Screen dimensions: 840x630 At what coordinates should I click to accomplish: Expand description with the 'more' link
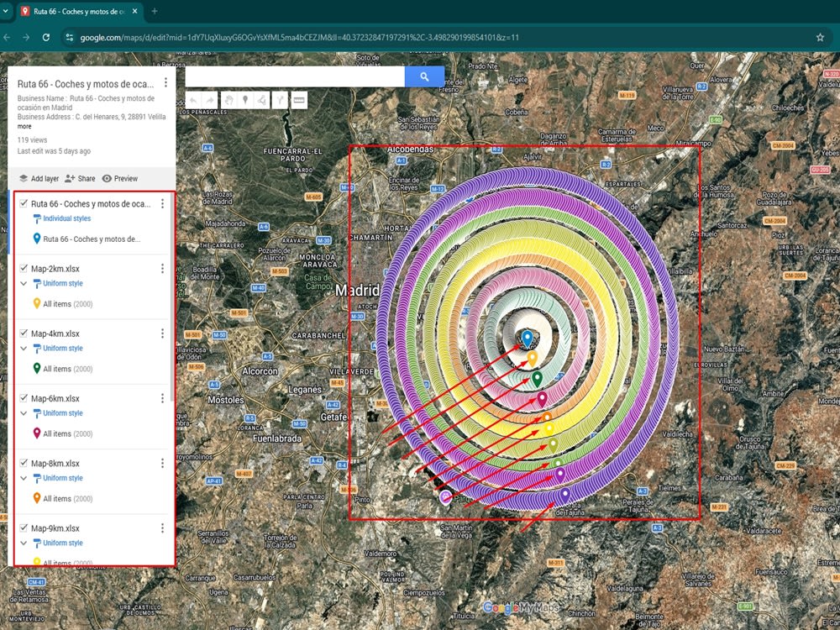click(24, 127)
